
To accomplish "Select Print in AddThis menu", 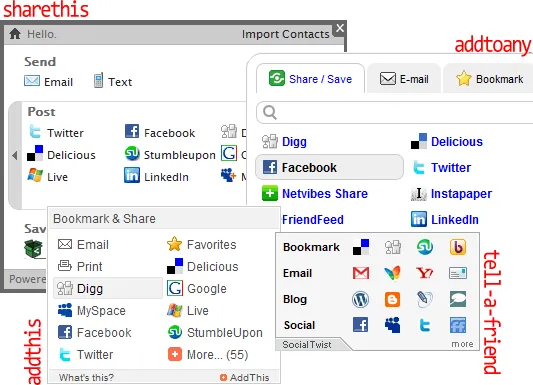I will pyautogui.click(x=80, y=266).
